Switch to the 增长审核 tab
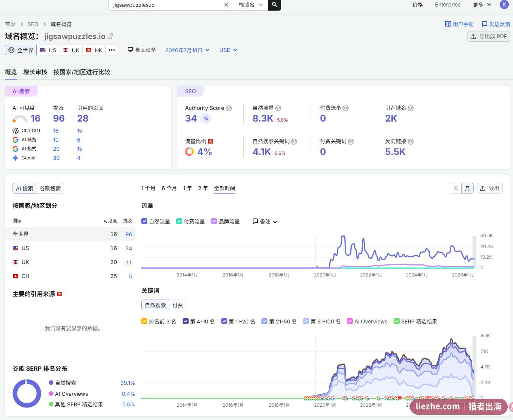 click(35, 72)
